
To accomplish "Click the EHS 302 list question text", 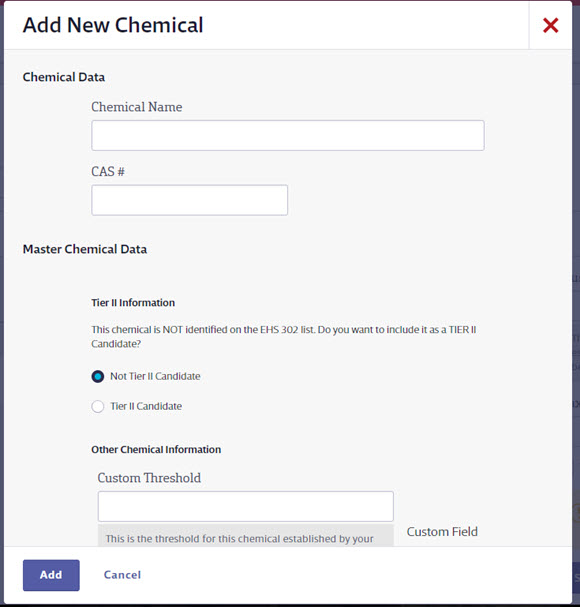I will point(284,337).
